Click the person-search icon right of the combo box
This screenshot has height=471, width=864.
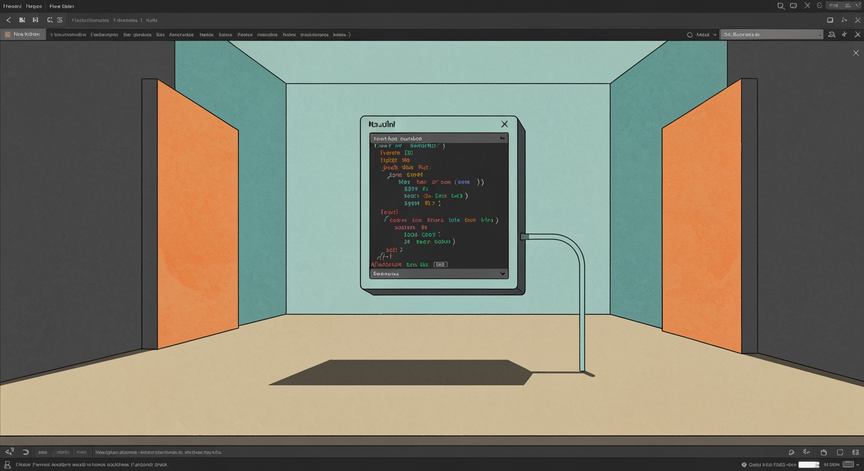tap(831, 35)
